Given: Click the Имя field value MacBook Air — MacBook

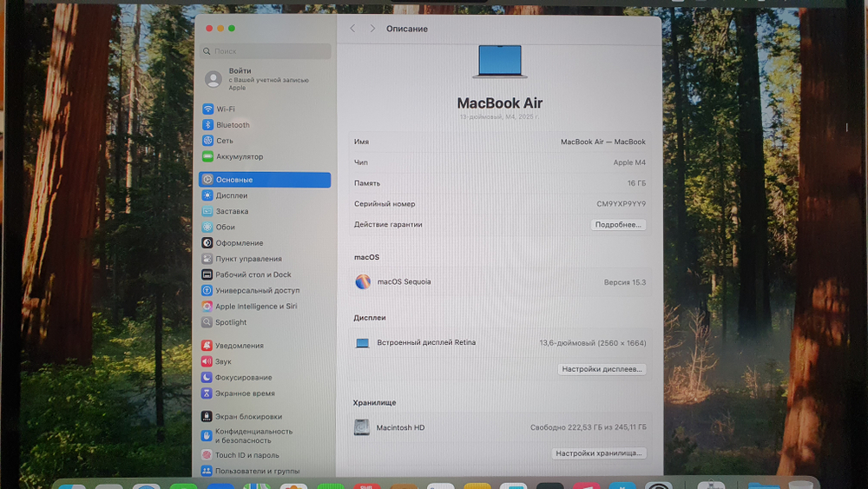Looking at the screenshot, I should click(603, 142).
